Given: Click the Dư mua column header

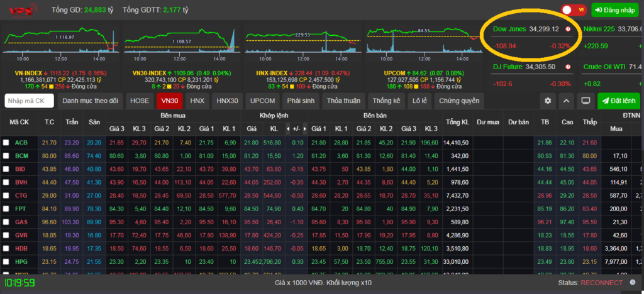Looking at the screenshot, I should tap(488, 122).
